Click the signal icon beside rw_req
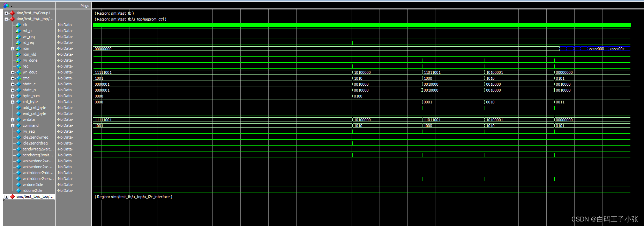644x226 pixels. 19,131
